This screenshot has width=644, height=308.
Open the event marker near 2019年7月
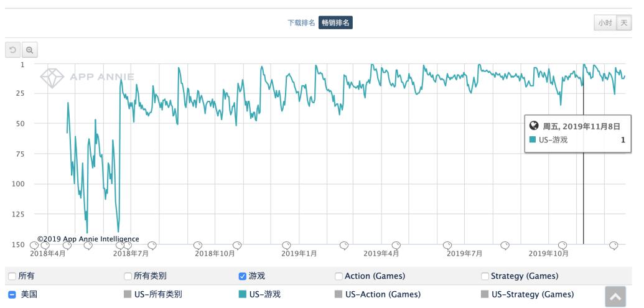coord(446,245)
